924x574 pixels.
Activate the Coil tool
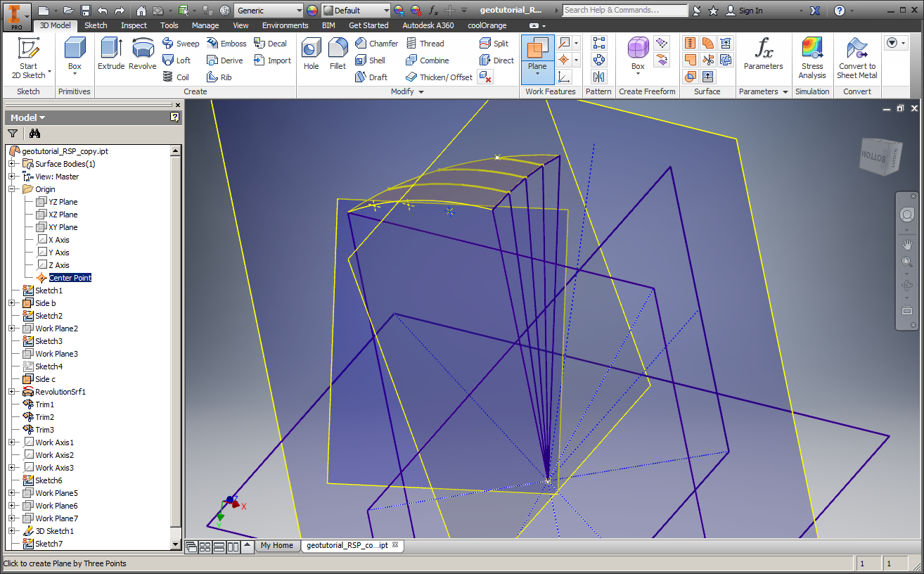click(176, 77)
